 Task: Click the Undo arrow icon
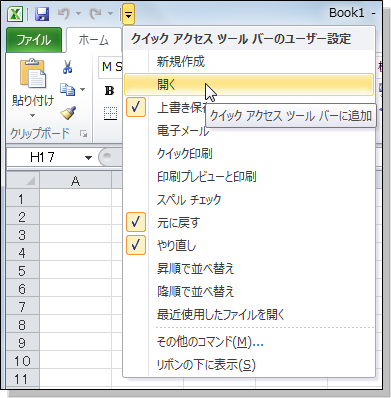coord(64,14)
